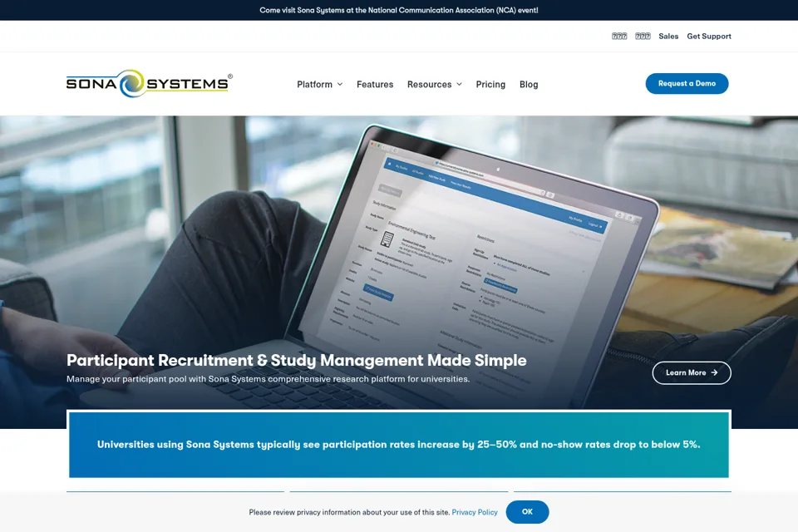Open the Privacy Policy link
Viewport: 798px width, 532px height.
pyautogui.click(x=475, y=512)
